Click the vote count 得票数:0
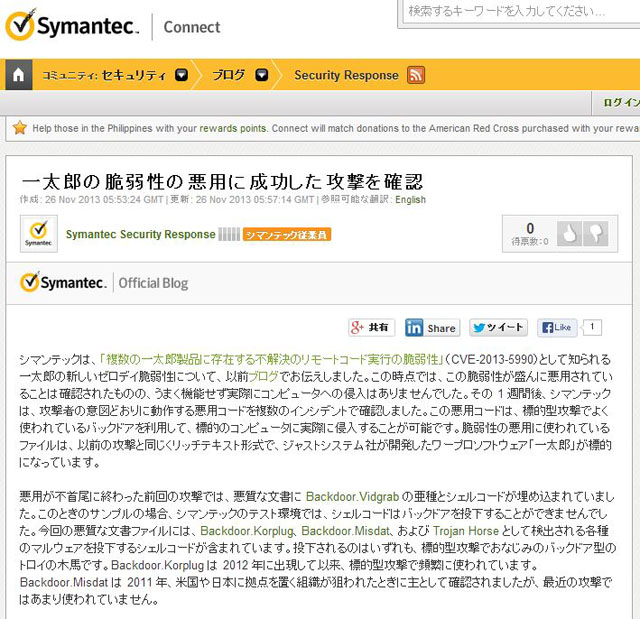 pyautogui.click(x=530, y=242)
